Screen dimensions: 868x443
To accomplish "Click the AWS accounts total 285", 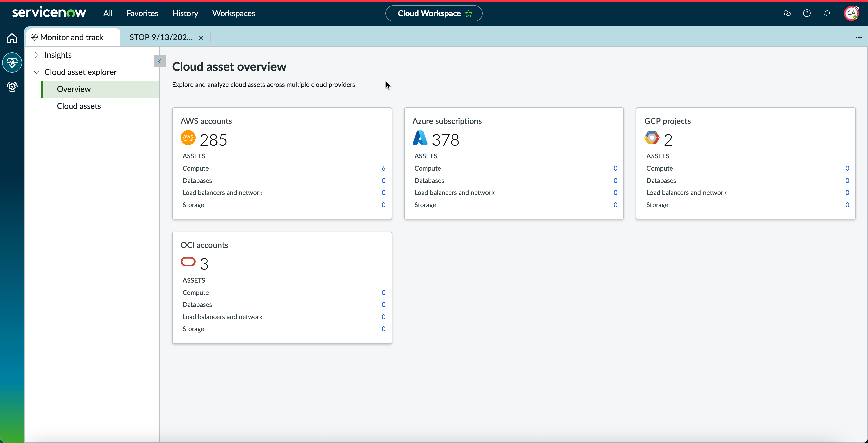I will pyautogui.click(x=214, y=140).
